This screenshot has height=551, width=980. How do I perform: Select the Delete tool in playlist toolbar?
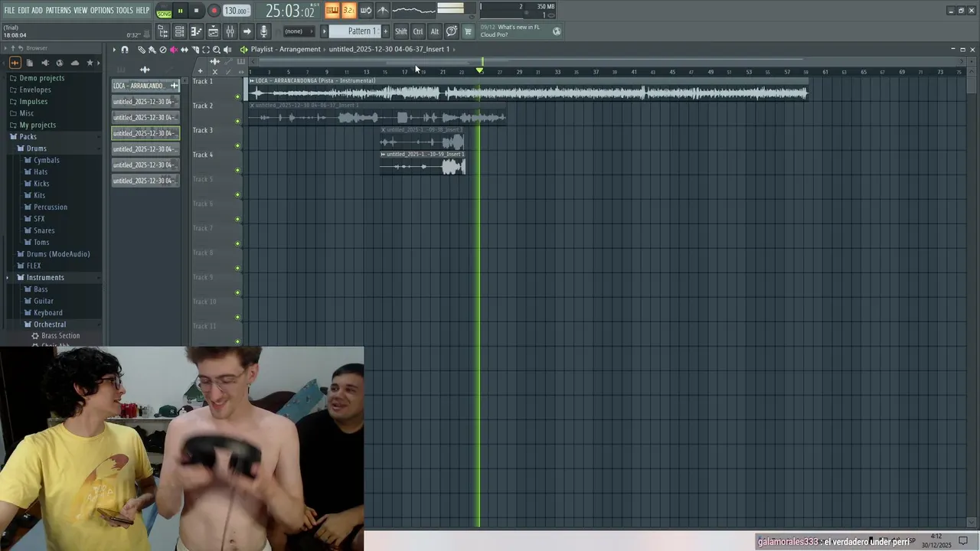[x=163, y=49]
